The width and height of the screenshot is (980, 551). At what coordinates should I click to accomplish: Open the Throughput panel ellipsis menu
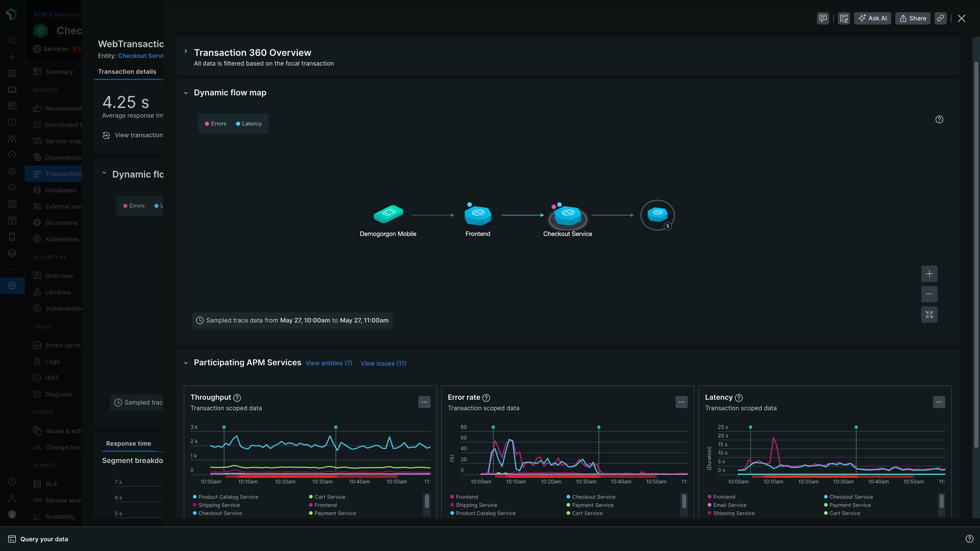[x=424, y=402]
